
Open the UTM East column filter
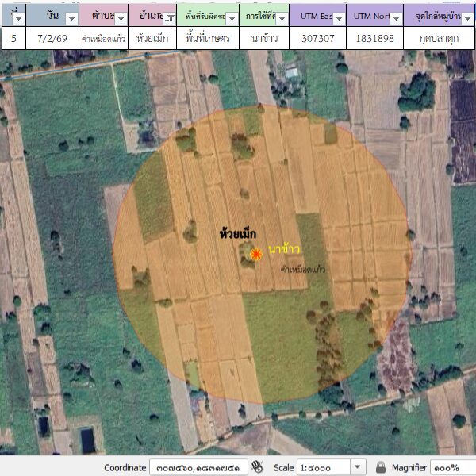pyautogui.click(x=338, y=17)
